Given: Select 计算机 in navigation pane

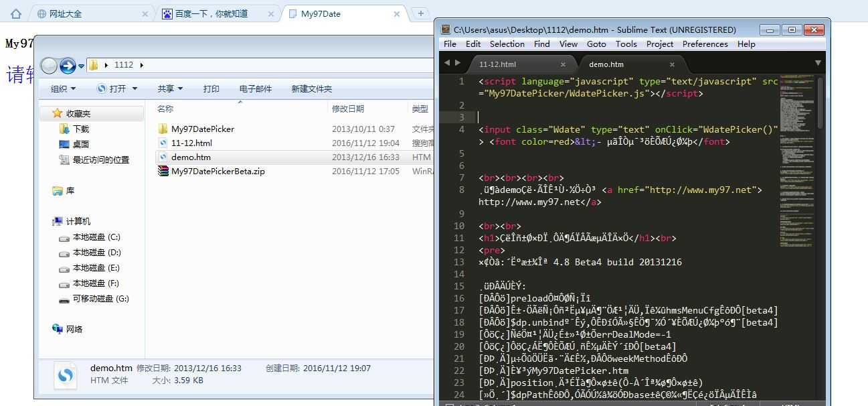Looking at the screenshot, I should (x=71, y=221).
